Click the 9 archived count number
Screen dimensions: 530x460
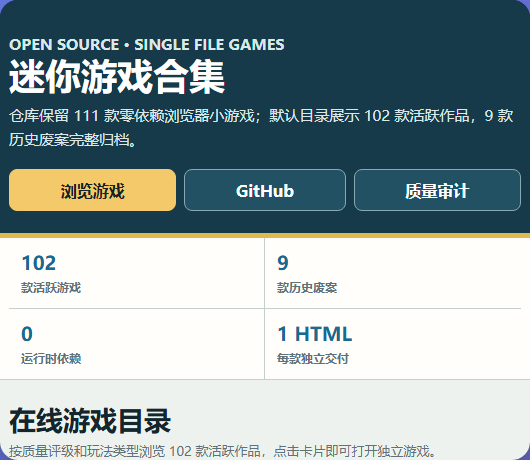(x=283, y=263)
